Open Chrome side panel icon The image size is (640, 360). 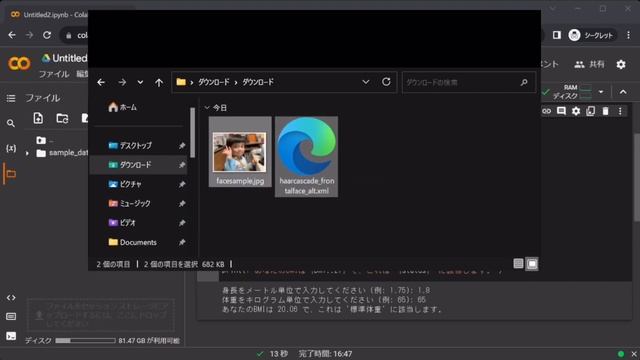pos(557,35)
